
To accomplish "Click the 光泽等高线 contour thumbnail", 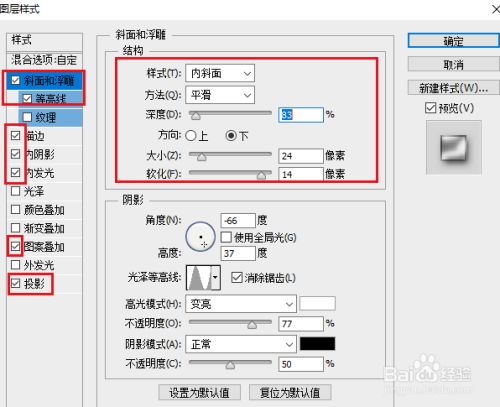I will 199,277.
